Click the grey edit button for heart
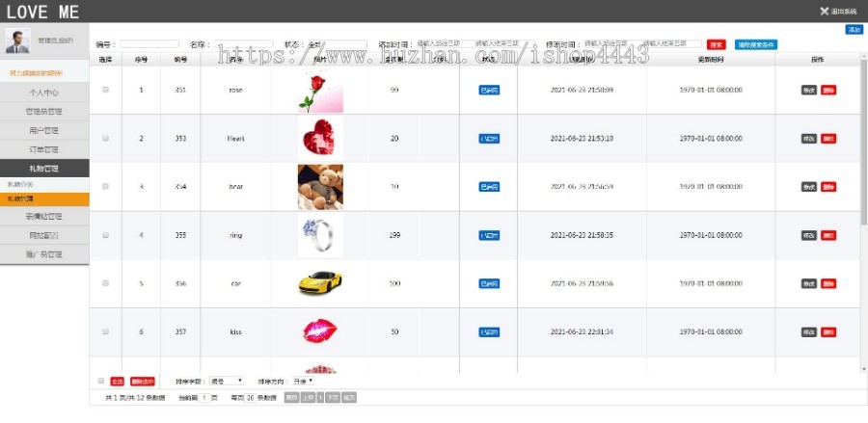868x423 pixels. click(809, 139)
